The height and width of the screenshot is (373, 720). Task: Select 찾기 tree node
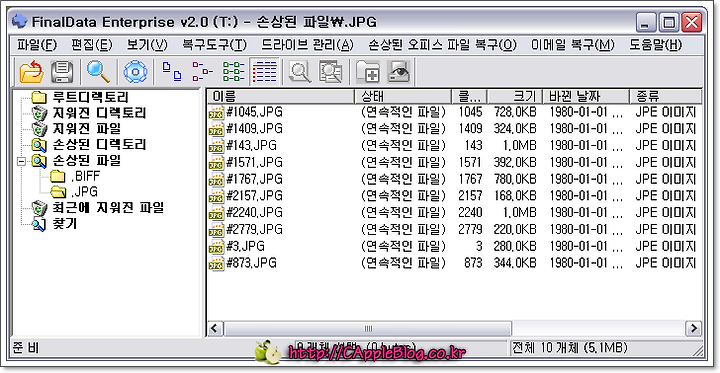click(64, 224)
